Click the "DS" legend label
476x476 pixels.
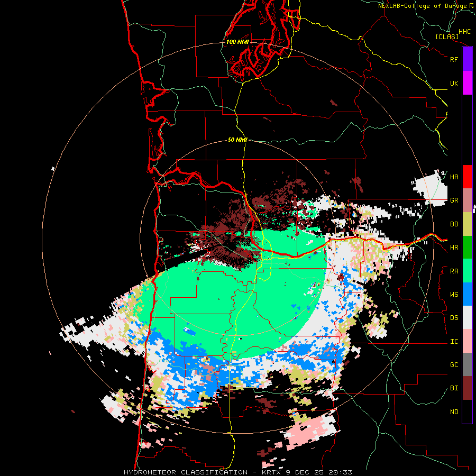point(454,318)
